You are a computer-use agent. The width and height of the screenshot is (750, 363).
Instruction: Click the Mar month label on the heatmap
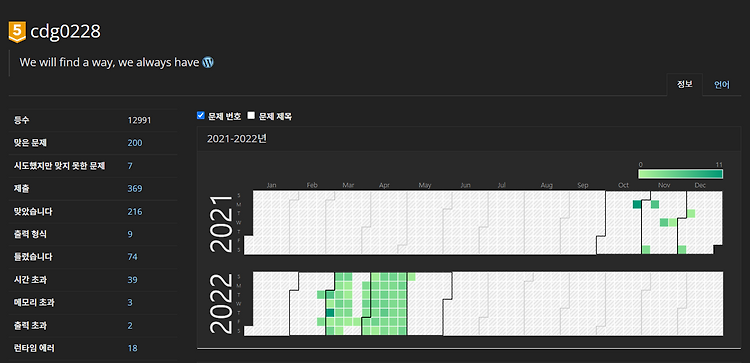(348, 185)
